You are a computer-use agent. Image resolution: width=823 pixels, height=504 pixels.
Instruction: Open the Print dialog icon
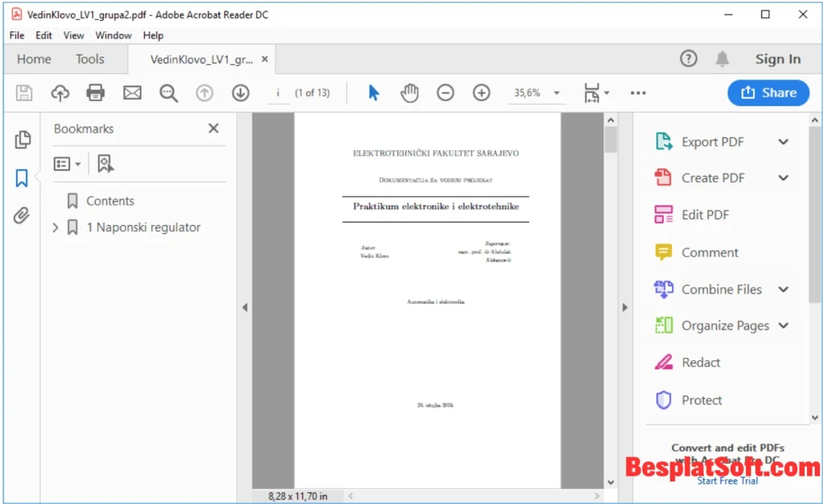pos(96,92)
